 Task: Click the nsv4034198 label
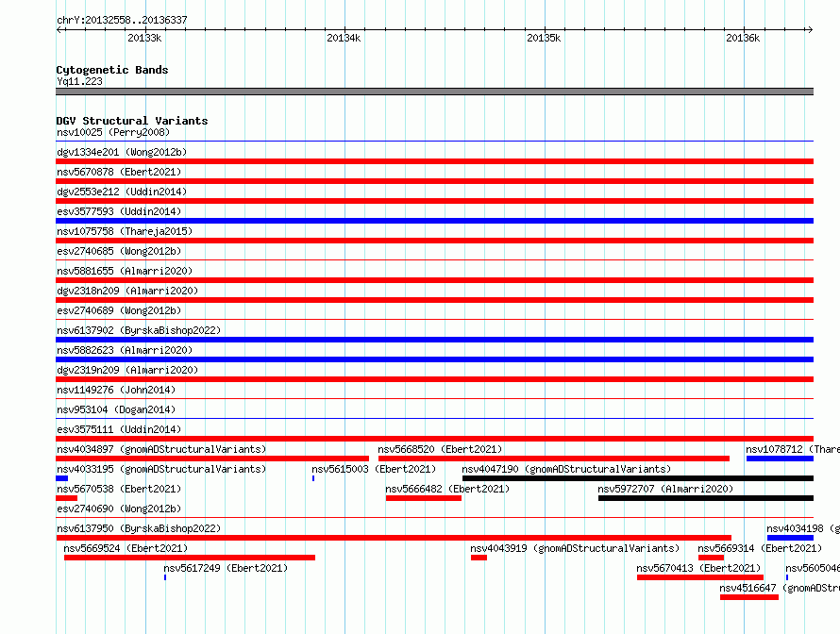802,528
